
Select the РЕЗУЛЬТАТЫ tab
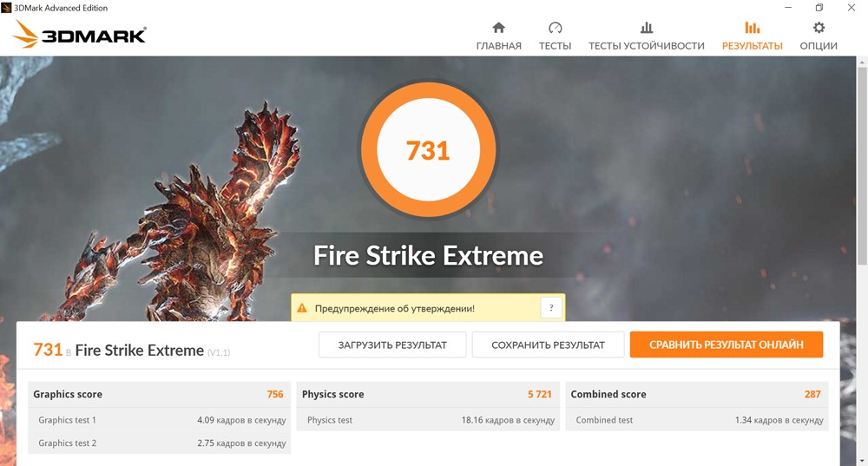click(752, 36)
